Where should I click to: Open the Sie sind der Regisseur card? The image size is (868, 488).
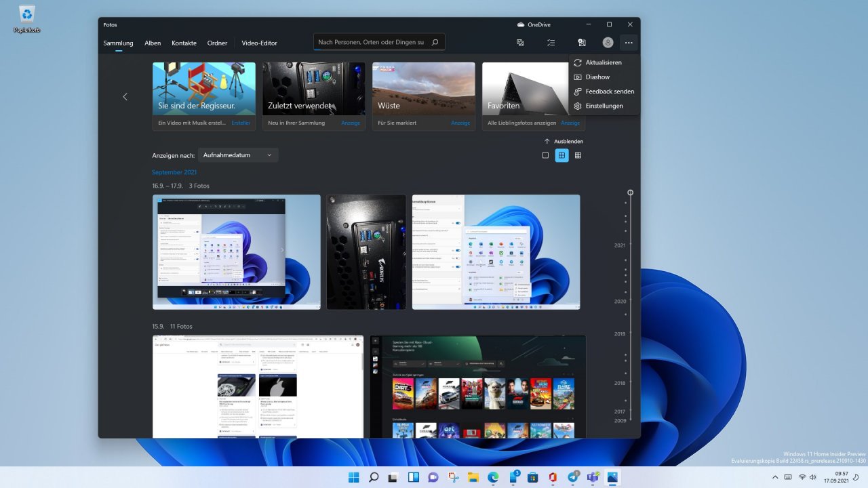204,89
